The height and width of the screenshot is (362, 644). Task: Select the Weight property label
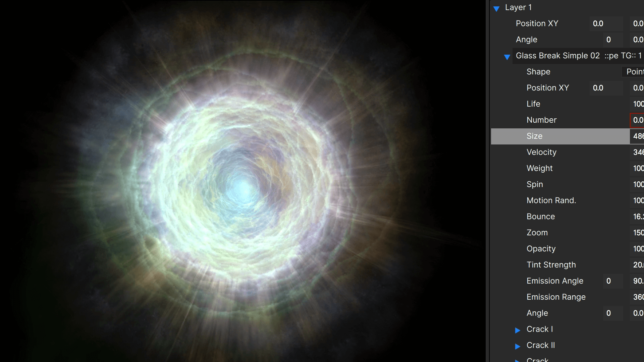coord(539,168)
